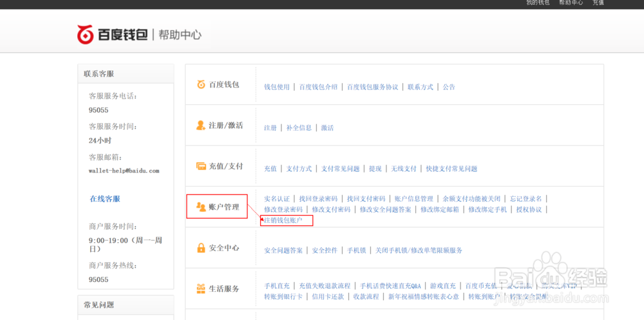Open the 联系方式 link
This screenshot has height=320, width=644.
[421, 87]
